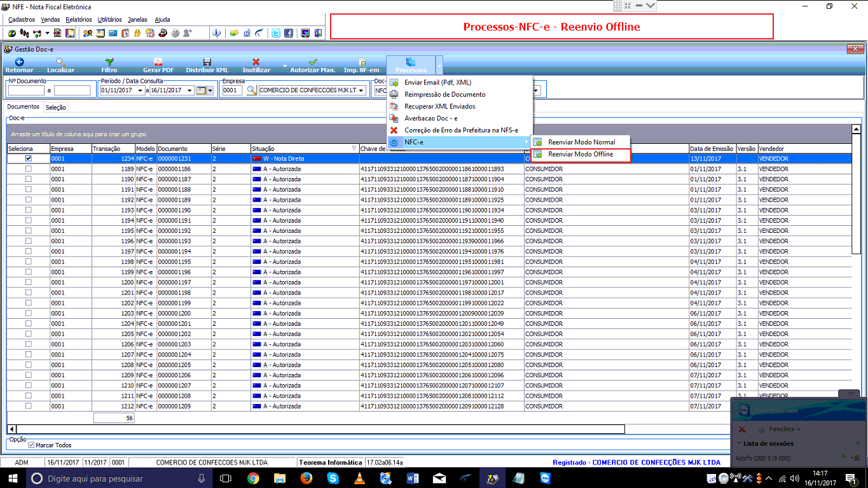Viewport: 868px width, 488px height.
Task: Tick the Seleciona box for transaction 1212
Action: pyautogui.click(x=28, y=406)
